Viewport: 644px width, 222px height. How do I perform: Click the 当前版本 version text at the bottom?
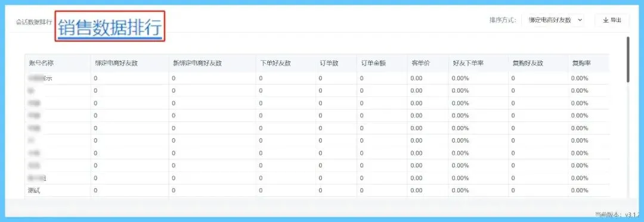pyautogui.click(x=617, y=214)
